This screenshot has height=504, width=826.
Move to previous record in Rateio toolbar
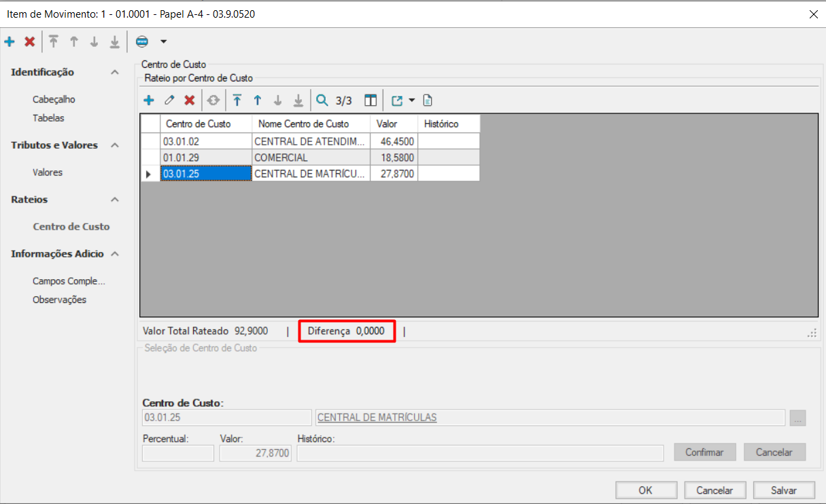point(257,101)
